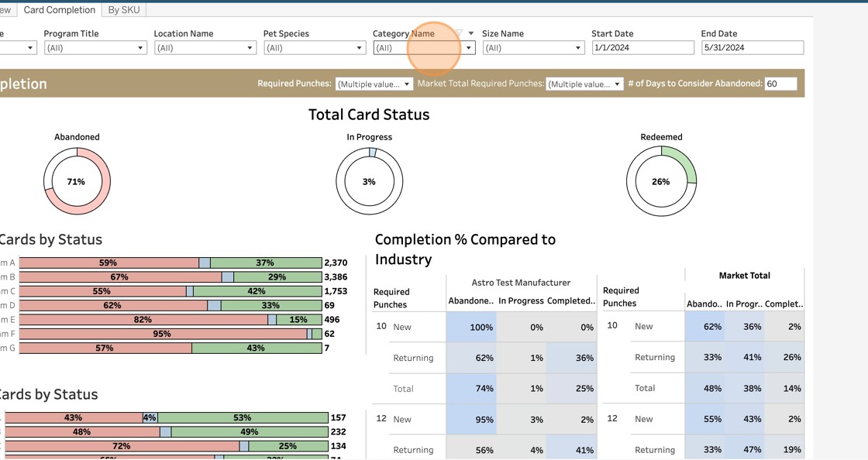Select the 53% green bar segment

coord(243,417)
